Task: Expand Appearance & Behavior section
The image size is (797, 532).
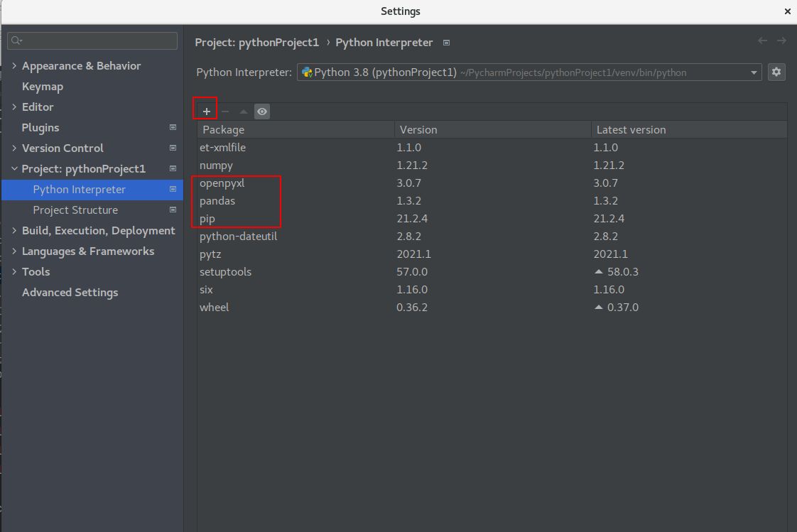Action: pyautogui.click(x=14, y=65)
